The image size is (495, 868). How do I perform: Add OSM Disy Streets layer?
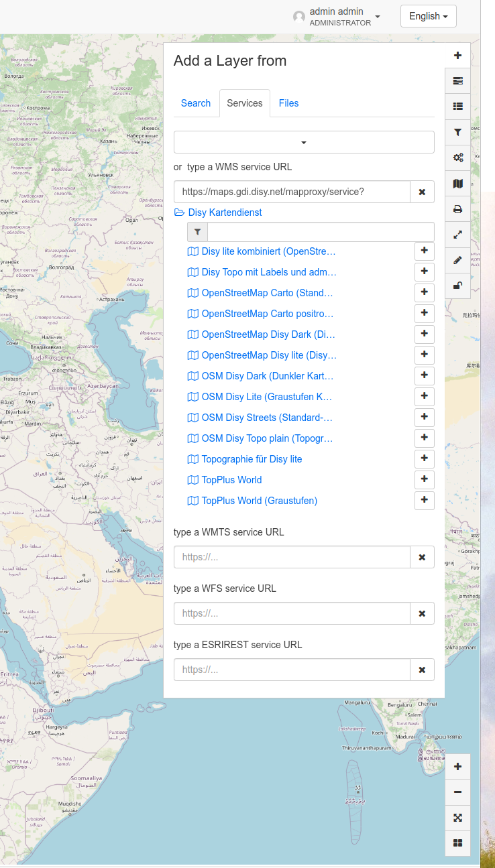[424, 418]
